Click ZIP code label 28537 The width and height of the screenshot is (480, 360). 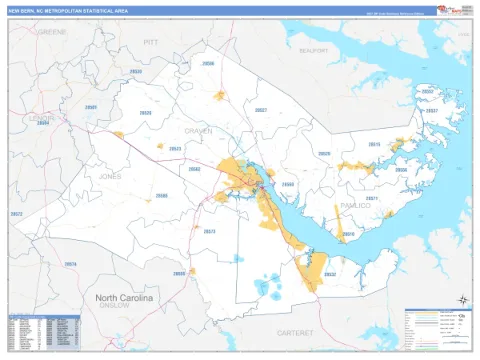[x=432, y=111]
